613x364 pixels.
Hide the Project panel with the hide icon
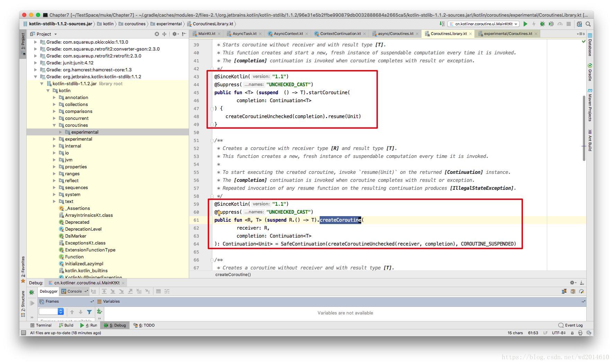(x=184, y=34)
